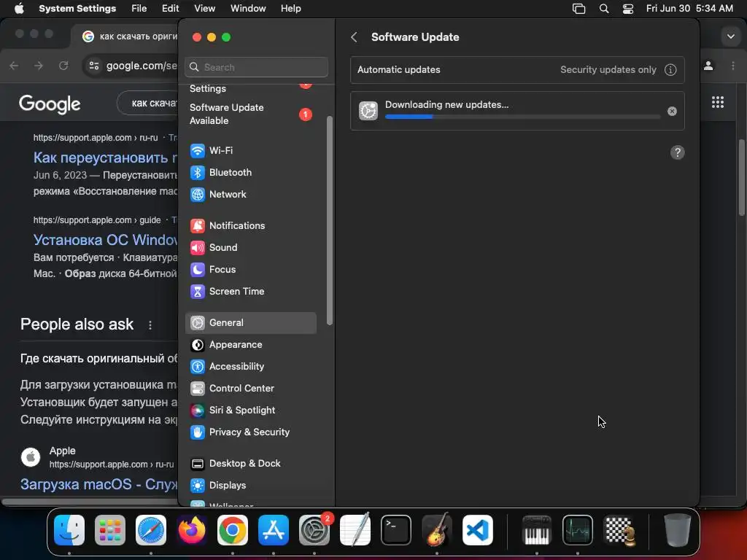Screen dimensions: 747x560
Task: Launch Firefox from the Dock
Action: [192, 530]
